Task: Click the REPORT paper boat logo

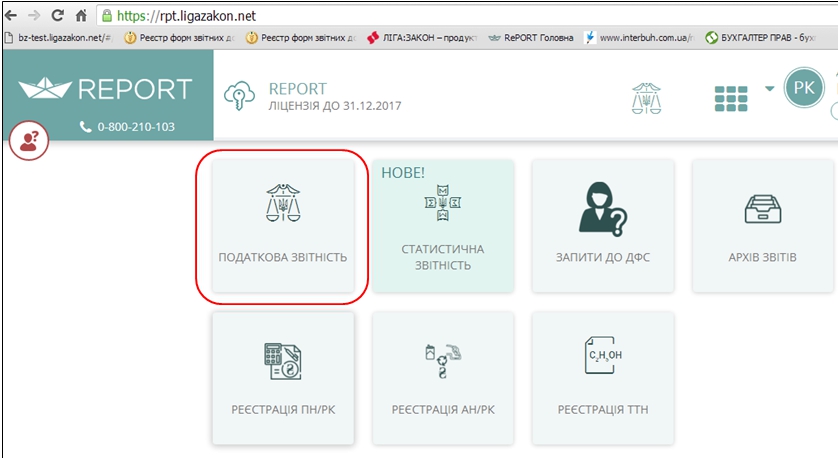Action: click(x=105, y=89)
